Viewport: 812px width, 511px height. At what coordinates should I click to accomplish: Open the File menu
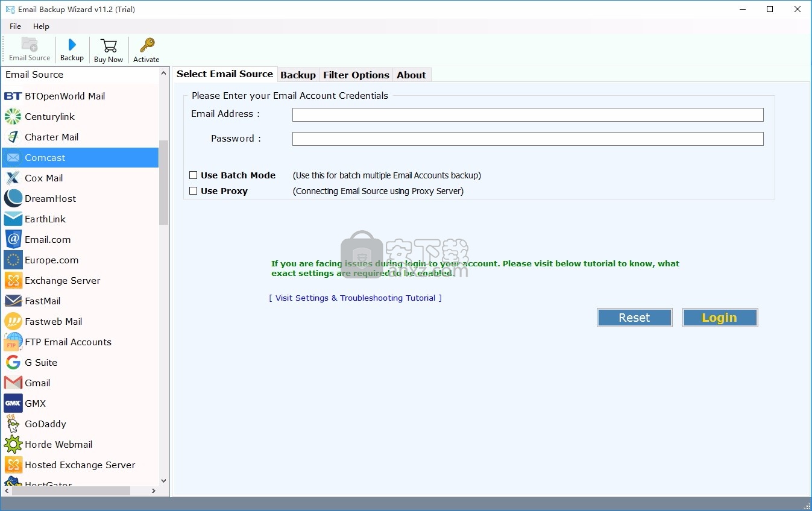point(15,26)
